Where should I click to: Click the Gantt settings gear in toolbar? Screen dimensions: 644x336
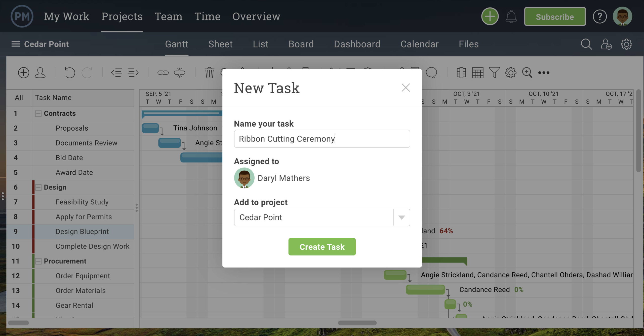click(x=511, y=73)
